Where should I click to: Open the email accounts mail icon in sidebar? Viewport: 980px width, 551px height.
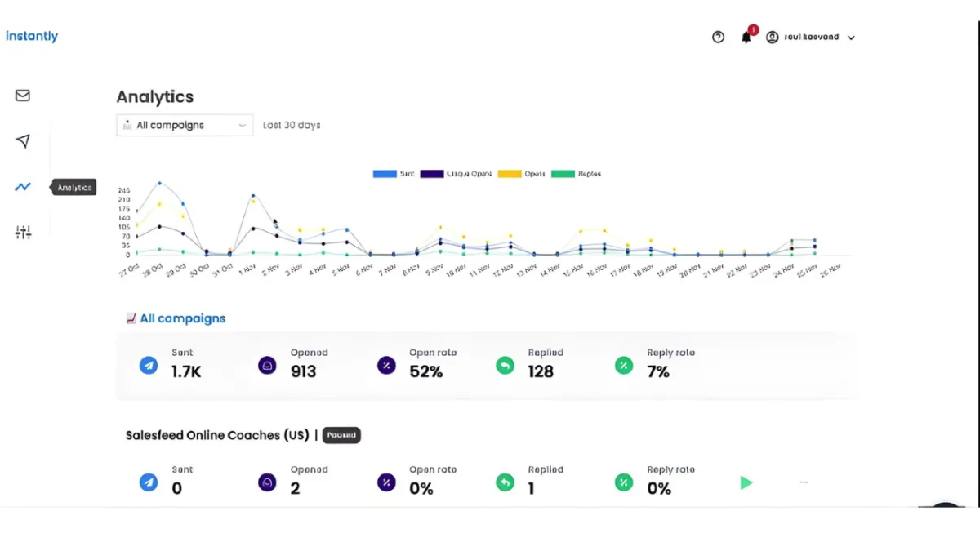[x=23, y=96]
